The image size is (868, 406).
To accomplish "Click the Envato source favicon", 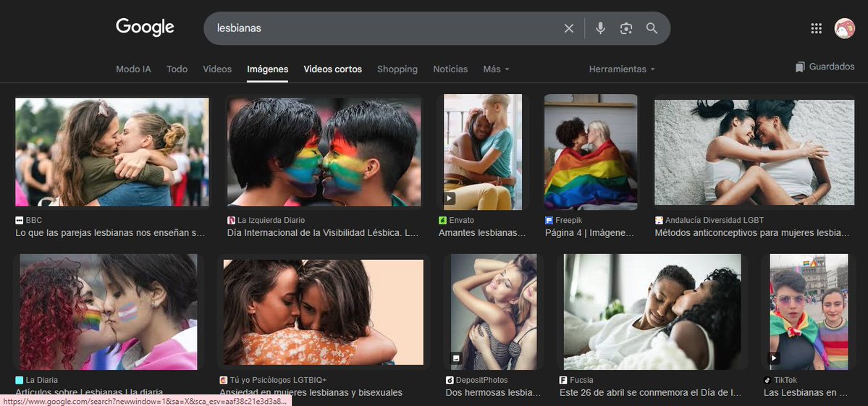I will pyautogui.click(x=442, y=220).
